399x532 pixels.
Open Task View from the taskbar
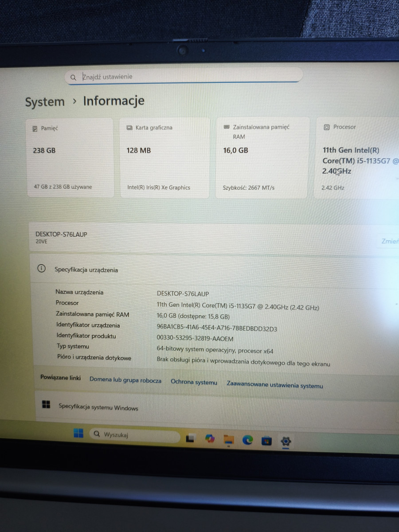point(190,438)
